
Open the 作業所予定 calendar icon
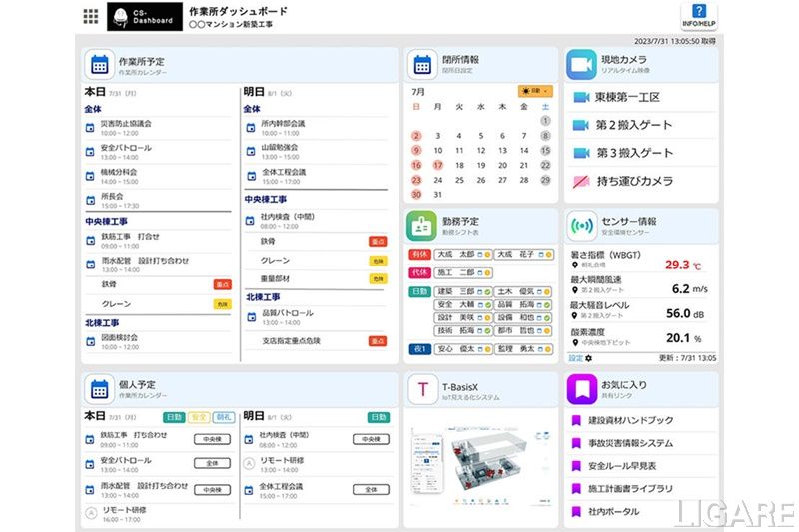(99, 65)
